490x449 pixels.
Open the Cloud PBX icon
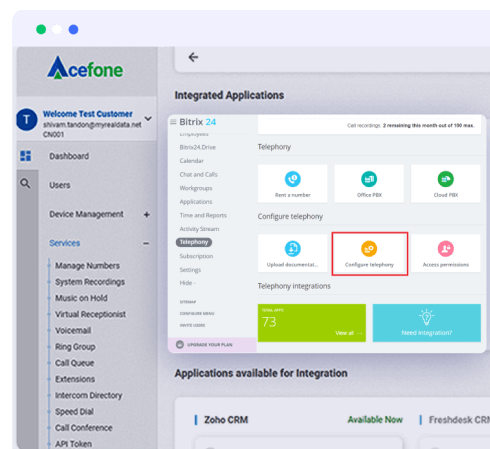[x=446, y=179]
